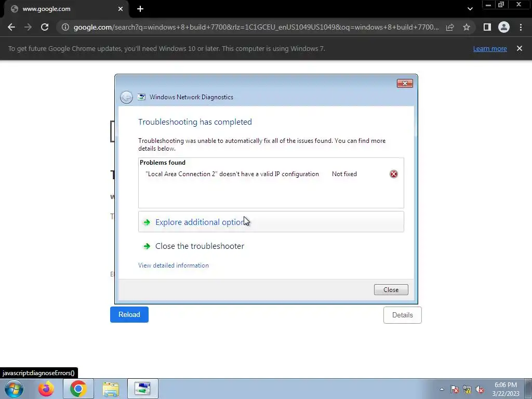Open tab search dropdown arrow
This screenshot has width=532, height=399.
[470, 9]
